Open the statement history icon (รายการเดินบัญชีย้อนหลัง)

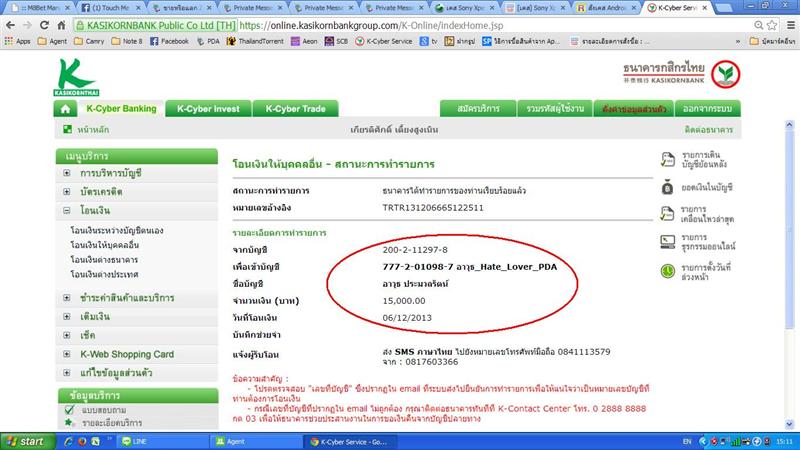pyautogui.click(x=667, y=160)
